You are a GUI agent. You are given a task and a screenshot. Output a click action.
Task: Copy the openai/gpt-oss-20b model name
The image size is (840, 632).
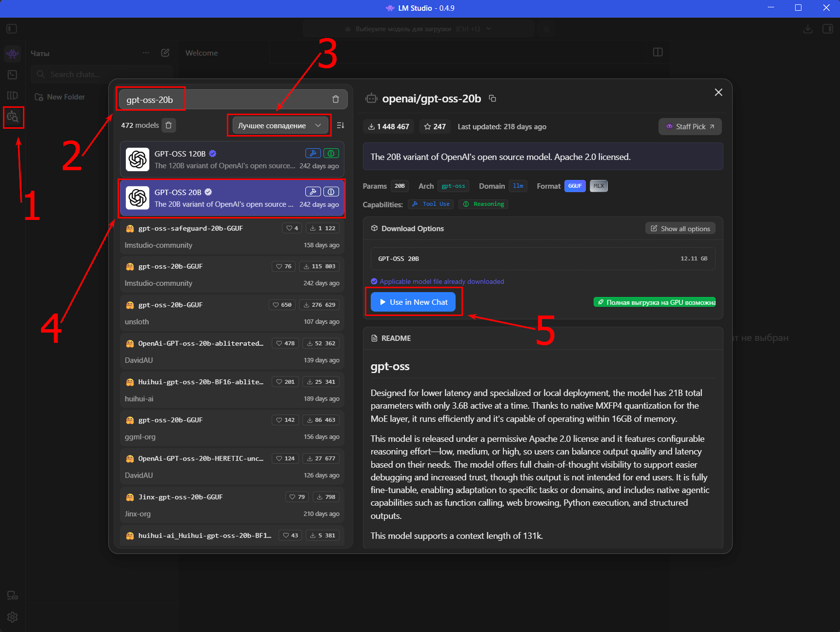click(493, 99)
